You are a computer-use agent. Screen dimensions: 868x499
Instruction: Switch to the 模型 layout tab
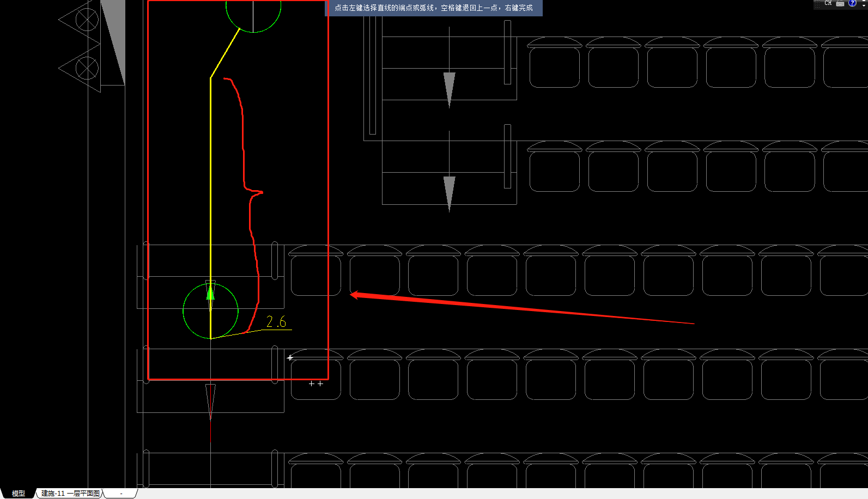pyautogui.click(x=19, y=493)
